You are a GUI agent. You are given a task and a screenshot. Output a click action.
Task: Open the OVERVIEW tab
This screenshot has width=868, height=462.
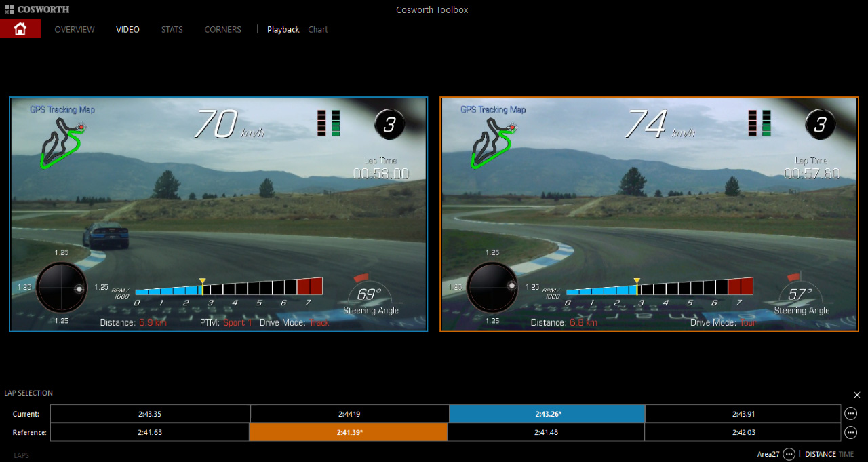pyautogui.click(x=75, y=29)
